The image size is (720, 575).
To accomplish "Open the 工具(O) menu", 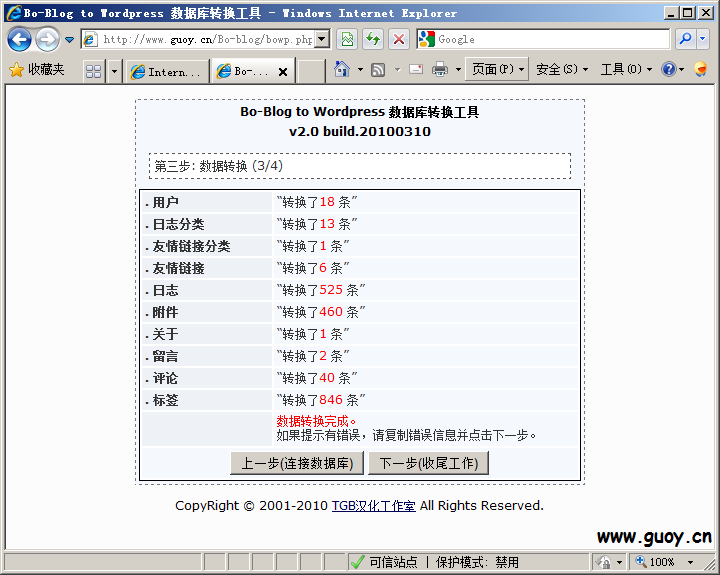I will click(626, 69).
